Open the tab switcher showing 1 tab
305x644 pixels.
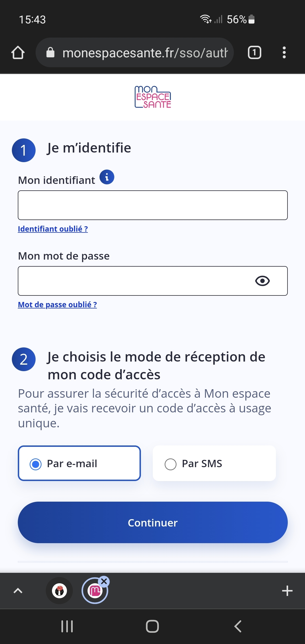coord(254,53)
